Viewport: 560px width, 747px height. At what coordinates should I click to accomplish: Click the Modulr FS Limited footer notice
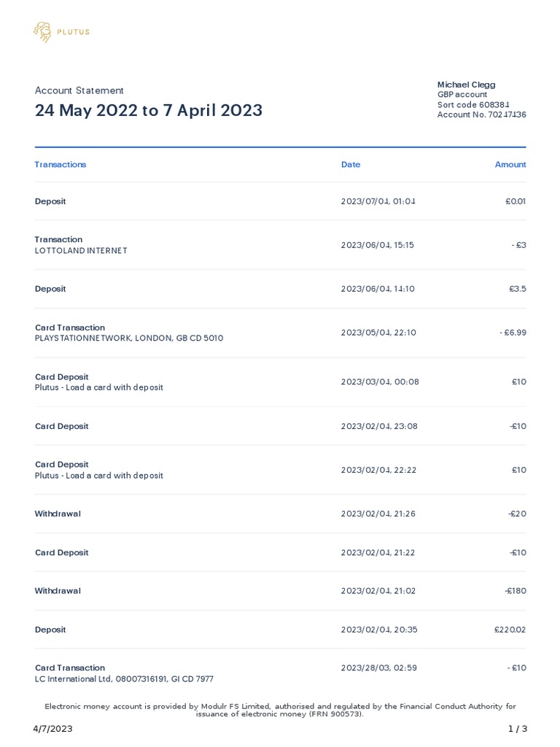pyautogui.click(x=280, y=710)
